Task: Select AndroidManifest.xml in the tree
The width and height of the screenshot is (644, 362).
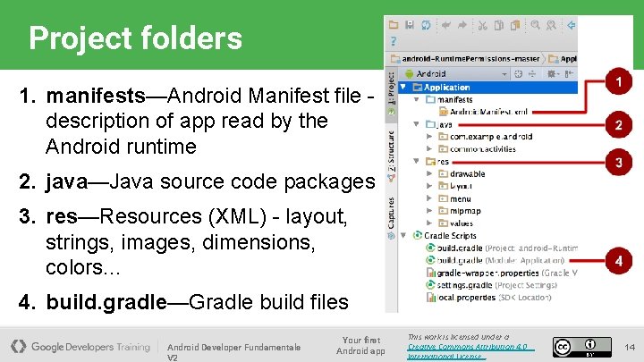Action: [488, 112]
